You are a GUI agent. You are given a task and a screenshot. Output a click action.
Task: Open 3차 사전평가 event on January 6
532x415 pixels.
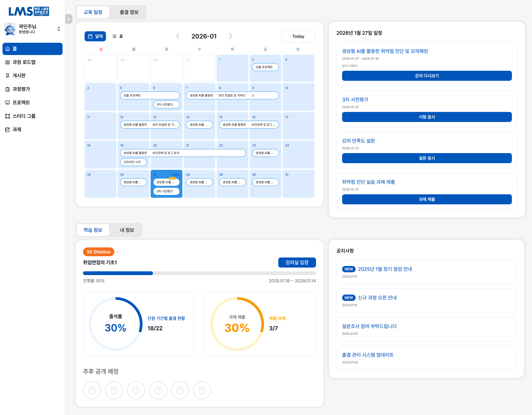(166, 105)
